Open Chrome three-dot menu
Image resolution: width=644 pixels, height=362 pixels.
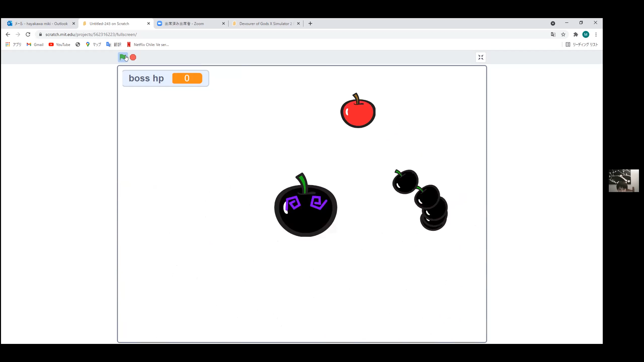[596, 34]
